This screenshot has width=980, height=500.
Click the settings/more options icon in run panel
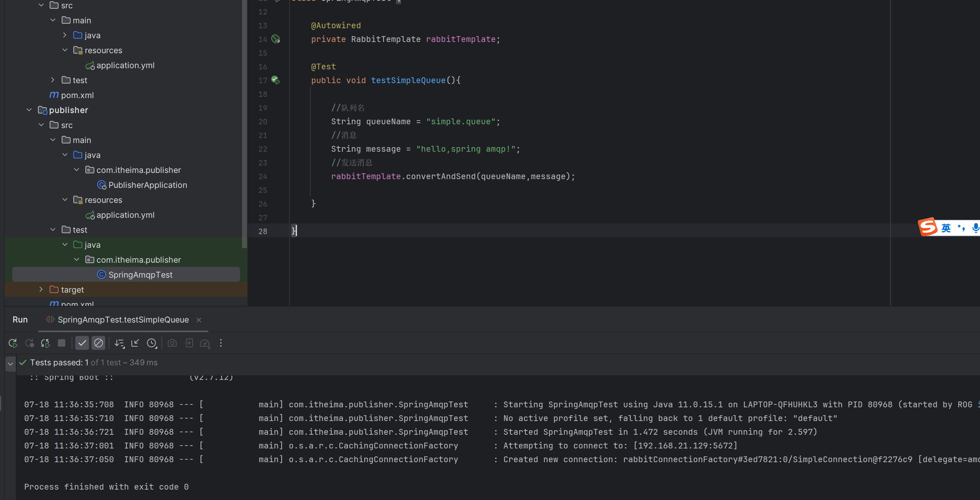point(221,344)
